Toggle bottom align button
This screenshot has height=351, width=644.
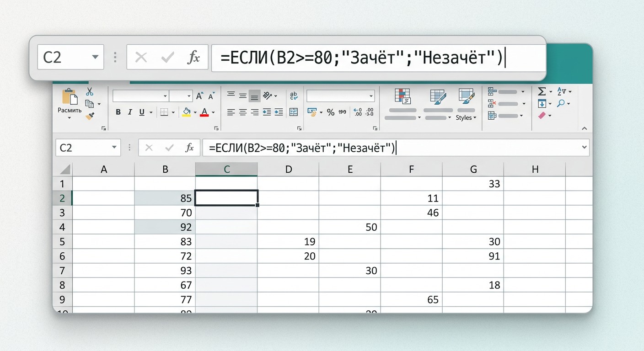255,96
